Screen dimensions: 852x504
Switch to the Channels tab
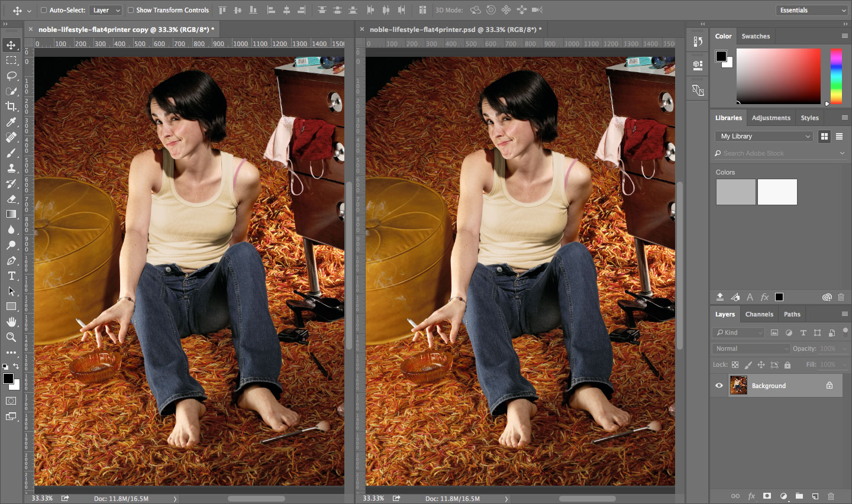coord(759,314)
